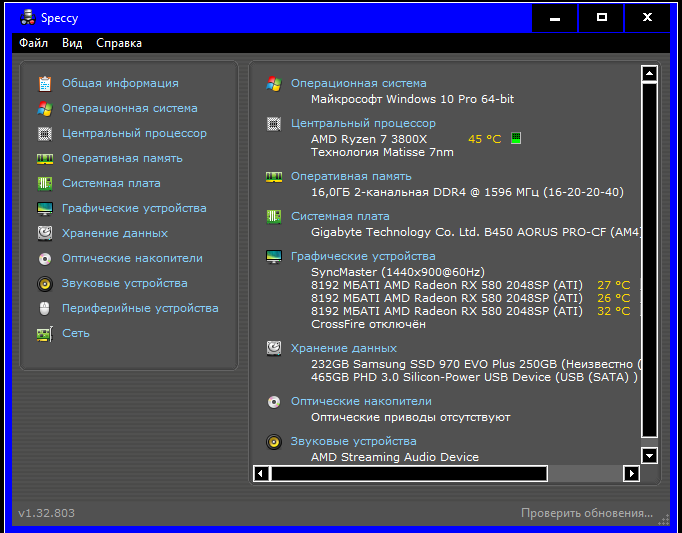
Task: Click the hard drive icon in sidebar
Action: [45, 234]
